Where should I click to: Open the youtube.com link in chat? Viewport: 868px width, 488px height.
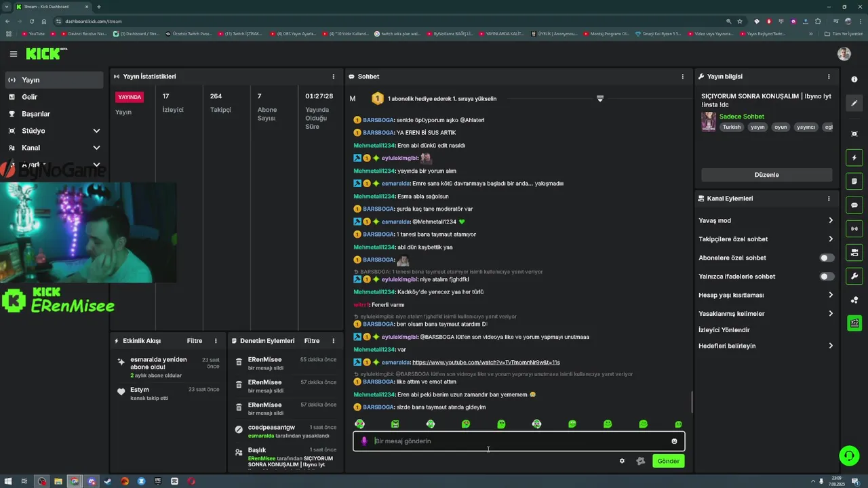(x=486, y=363)
